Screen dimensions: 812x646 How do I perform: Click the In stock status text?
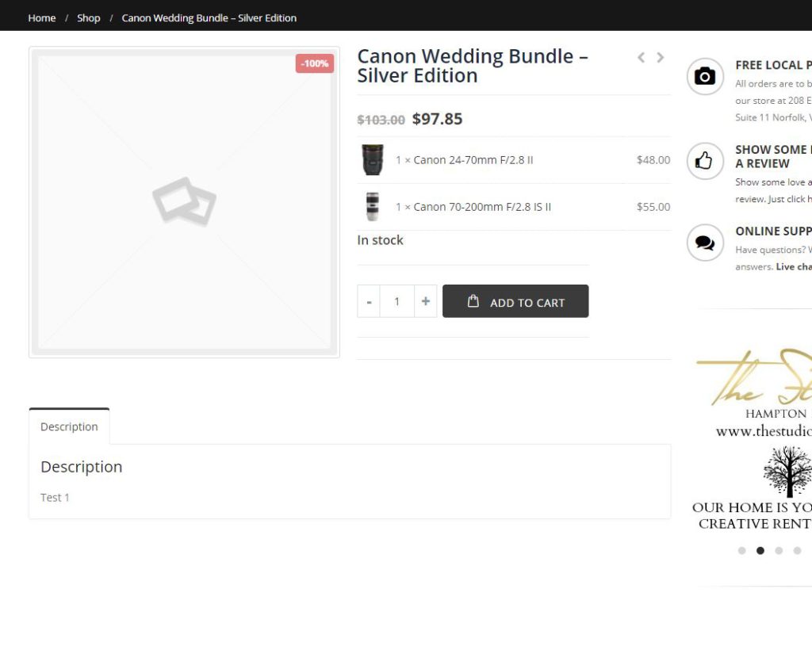380,240
